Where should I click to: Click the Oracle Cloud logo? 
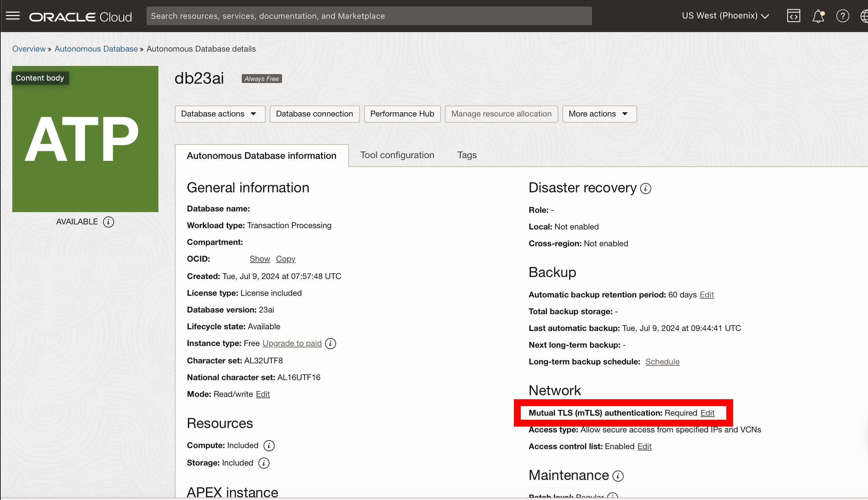click(80, 17)
